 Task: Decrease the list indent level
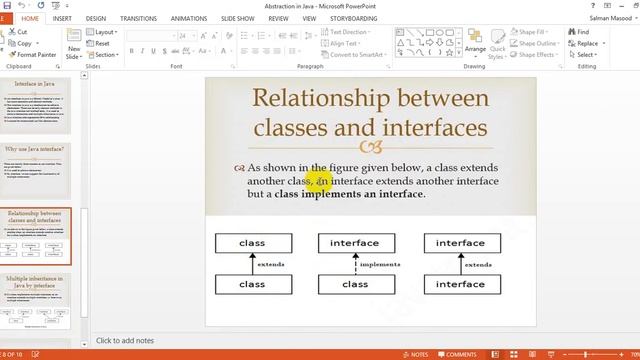pos(282,36)
